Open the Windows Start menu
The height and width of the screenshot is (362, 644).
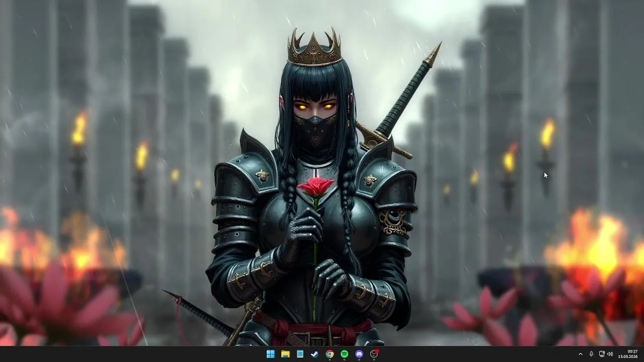[270, 354]
